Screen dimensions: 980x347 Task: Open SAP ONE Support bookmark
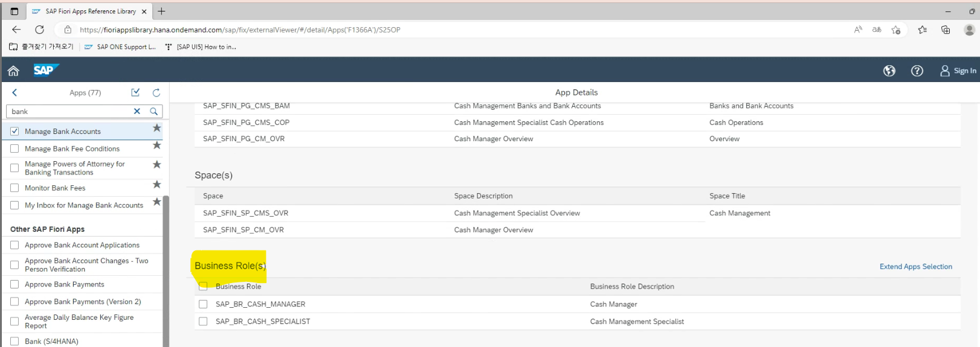tap(120, 46)
